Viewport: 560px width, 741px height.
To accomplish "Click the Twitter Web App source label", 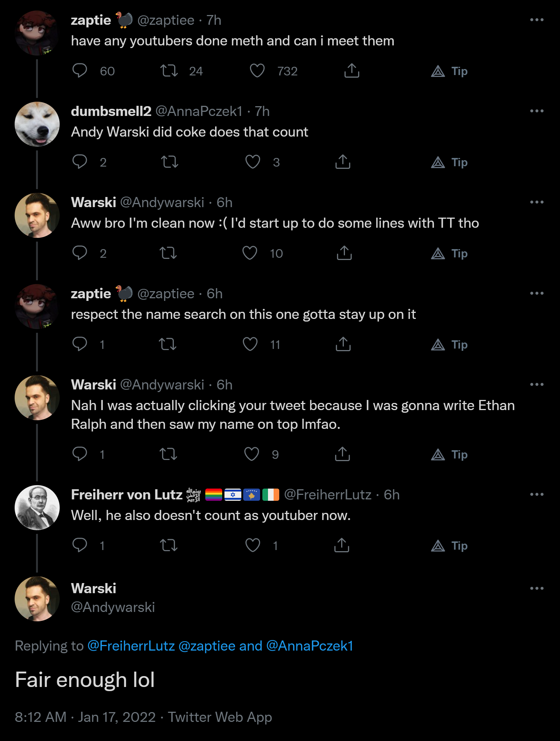I will pos(220,717).
